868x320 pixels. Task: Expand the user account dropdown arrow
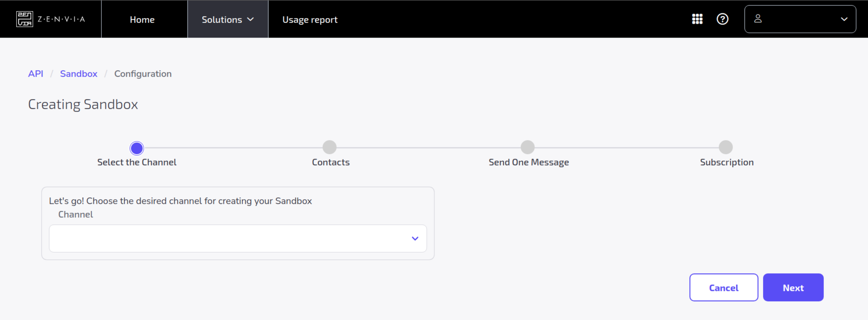tap(844, 19)
